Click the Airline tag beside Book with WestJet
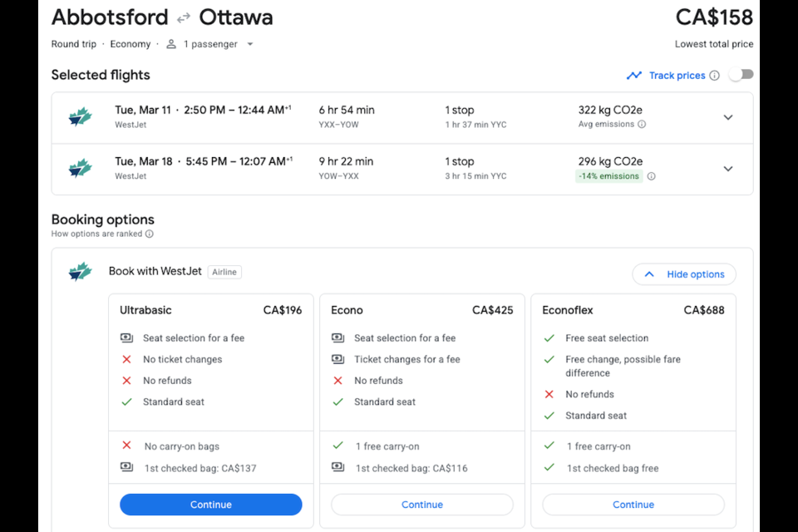The height and width of the screenshot is (532, 798). point(224,272)
